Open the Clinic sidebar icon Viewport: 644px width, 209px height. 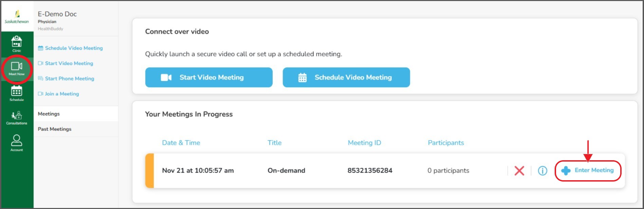[17, 44]
